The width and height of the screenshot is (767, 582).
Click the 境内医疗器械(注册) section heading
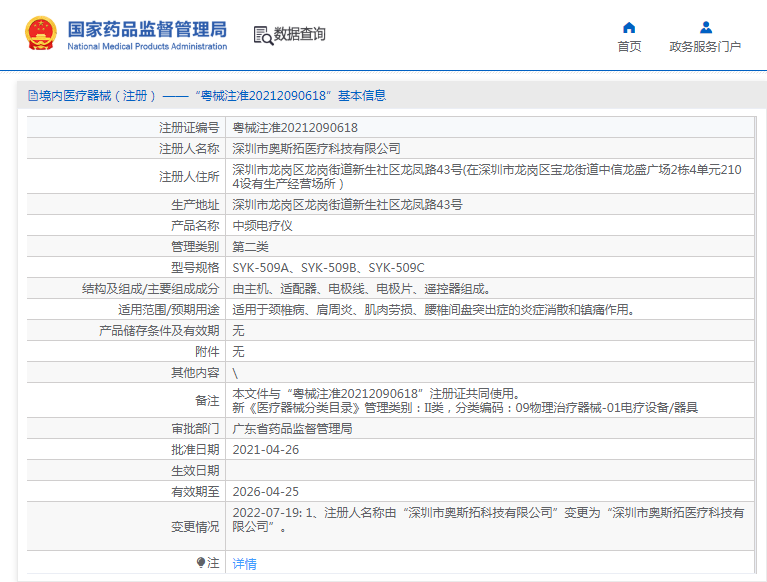click(97, 95)
